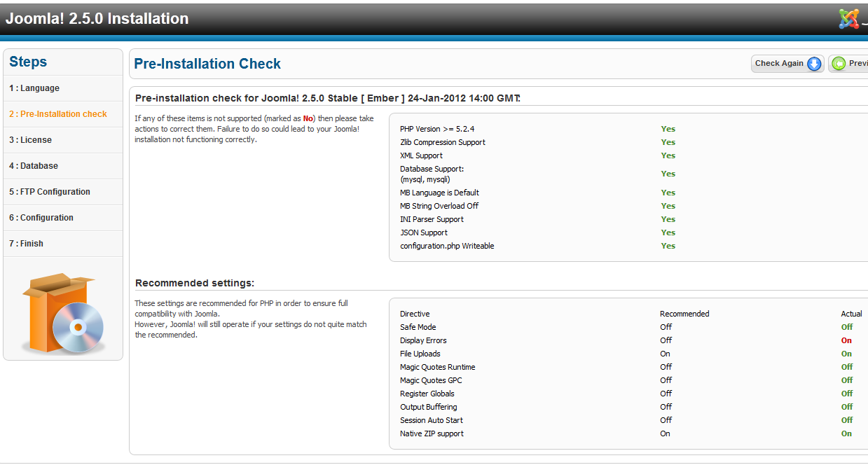Jump to step 6: Configuration
The width and height of the screenshot is (868, 472).
(41, 218)
